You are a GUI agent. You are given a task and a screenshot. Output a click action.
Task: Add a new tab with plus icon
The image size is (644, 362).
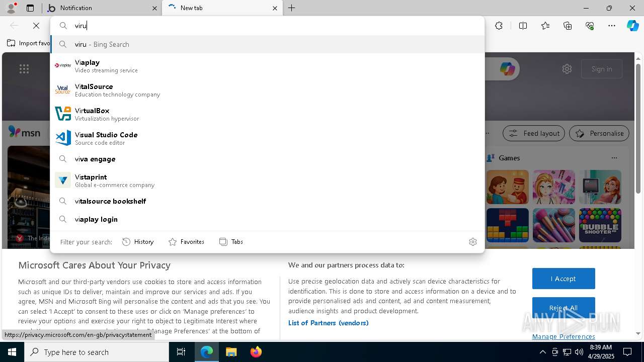point(292,8)
